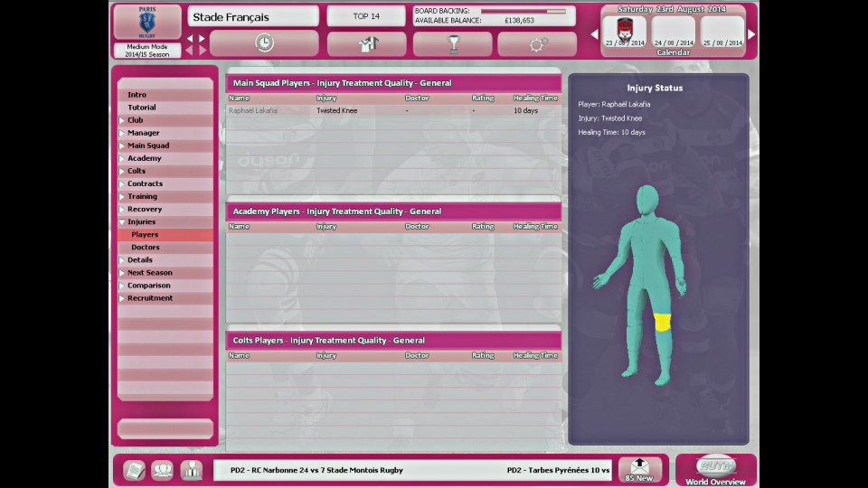Screen dimensions: 868x488
Task: Click the Twisted Knee injury cell
Action: point(337,110)
